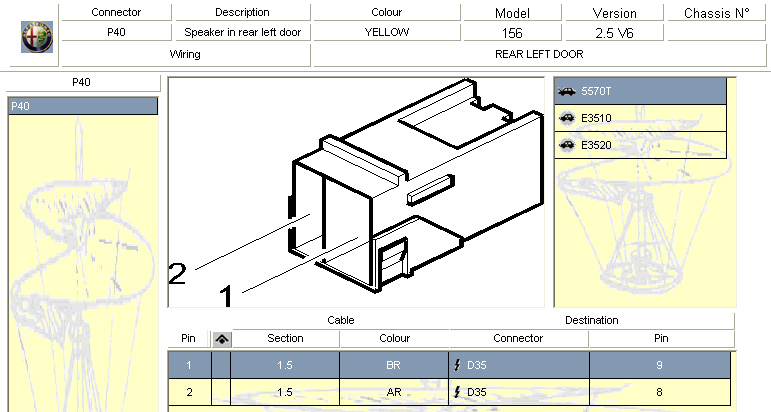Click the Description header cell
771x412 pixels.
coord(242,12)
